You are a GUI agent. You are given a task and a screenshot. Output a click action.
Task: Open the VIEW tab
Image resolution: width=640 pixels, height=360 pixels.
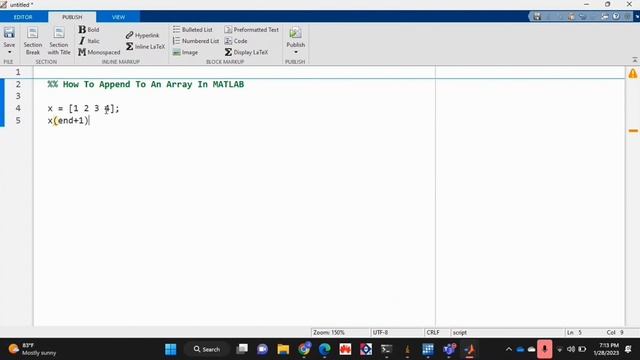pyautogui.click(x=118, y=17)
